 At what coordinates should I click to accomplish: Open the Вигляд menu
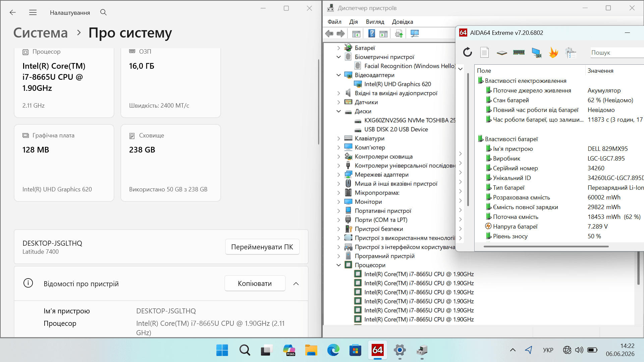(375, 22)
